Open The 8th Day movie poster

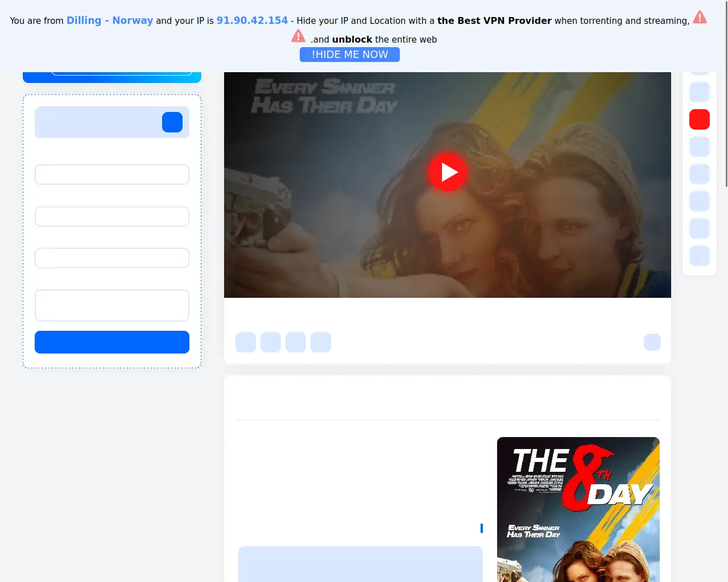tap(578, 509)
